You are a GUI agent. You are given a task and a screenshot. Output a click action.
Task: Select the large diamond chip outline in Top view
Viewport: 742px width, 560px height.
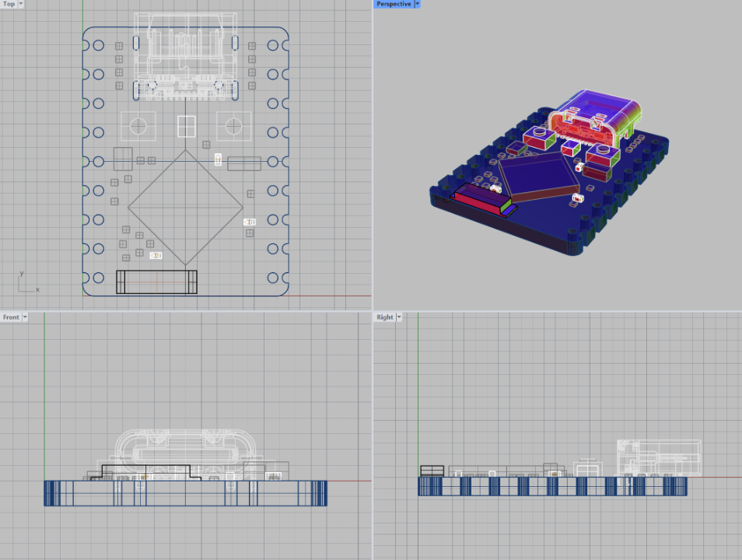[185, 208]
